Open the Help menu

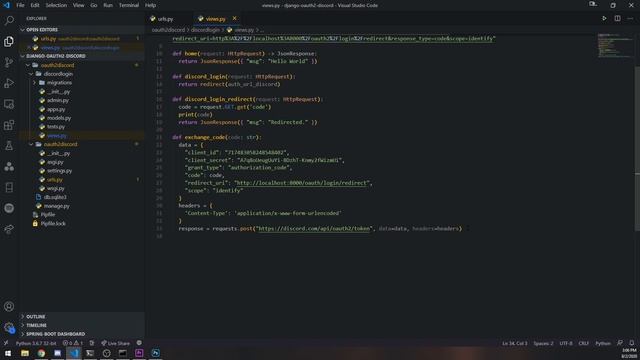click(x=151, y=5)
